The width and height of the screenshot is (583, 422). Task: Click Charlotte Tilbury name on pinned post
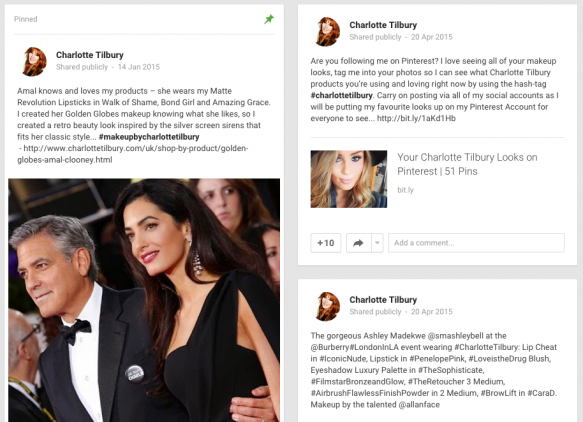[90, 55]
